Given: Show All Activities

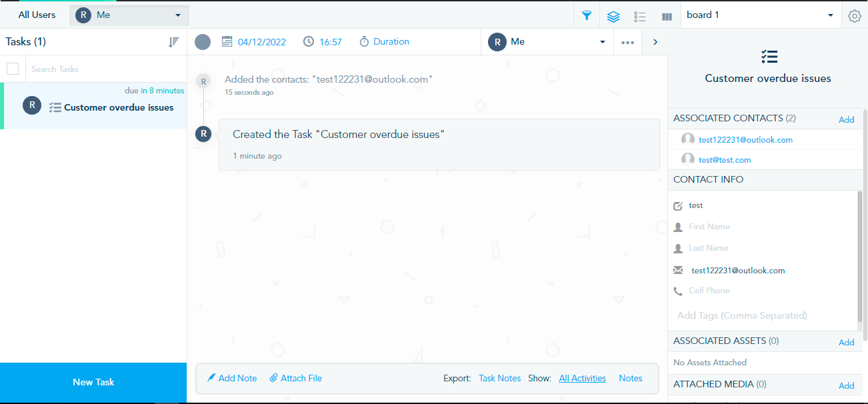Looking at the screenshot, I should pos(583,378).
